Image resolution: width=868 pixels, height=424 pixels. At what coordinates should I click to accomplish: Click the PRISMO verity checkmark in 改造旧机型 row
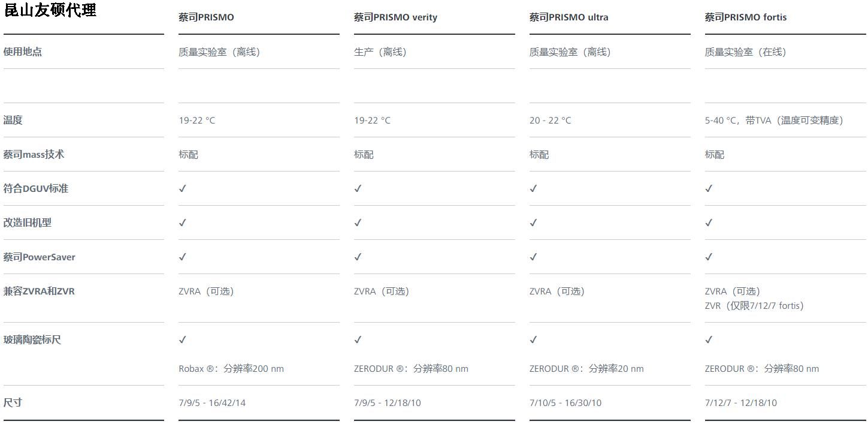click(x=358, y=222)
